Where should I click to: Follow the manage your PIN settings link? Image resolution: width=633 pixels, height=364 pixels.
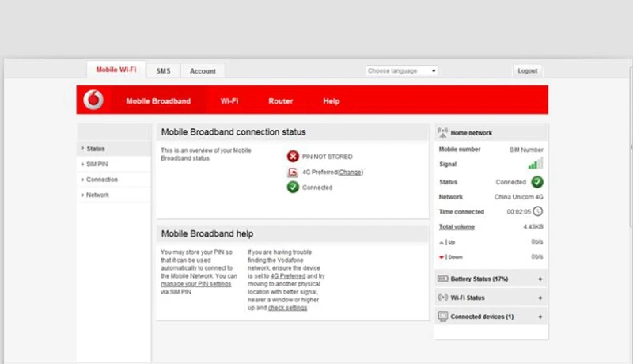195,284
